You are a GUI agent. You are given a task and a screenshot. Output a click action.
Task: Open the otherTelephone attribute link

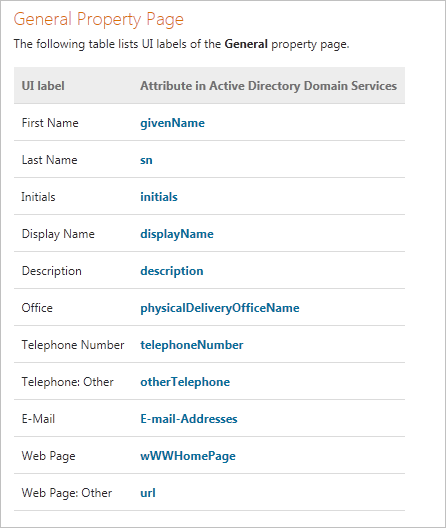pos(185,382)
